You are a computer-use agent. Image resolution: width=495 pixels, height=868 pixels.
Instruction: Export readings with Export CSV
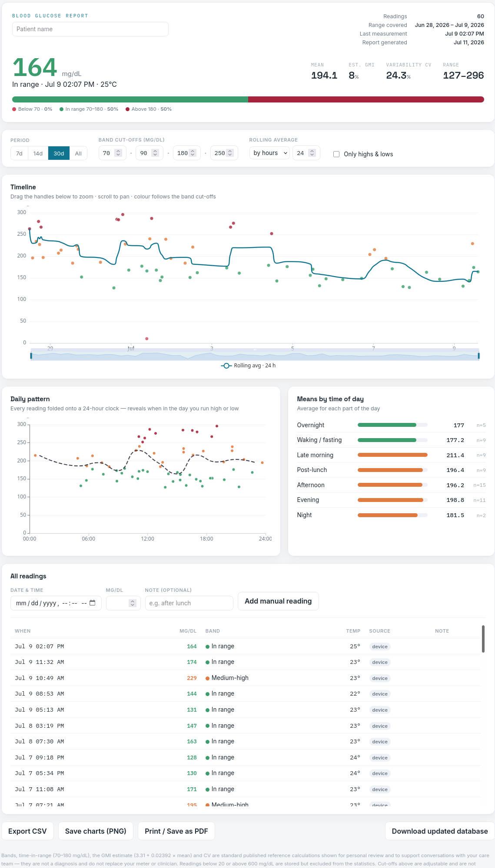point(27,831)
